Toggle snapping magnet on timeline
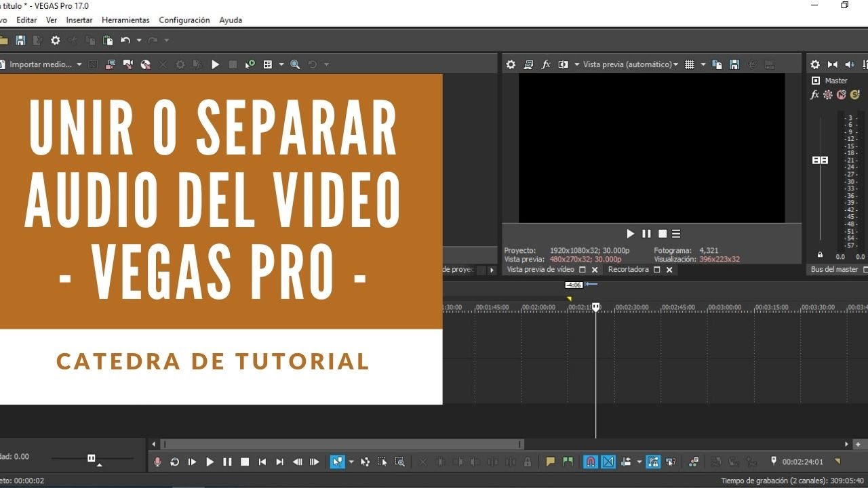 pos(591,462)
